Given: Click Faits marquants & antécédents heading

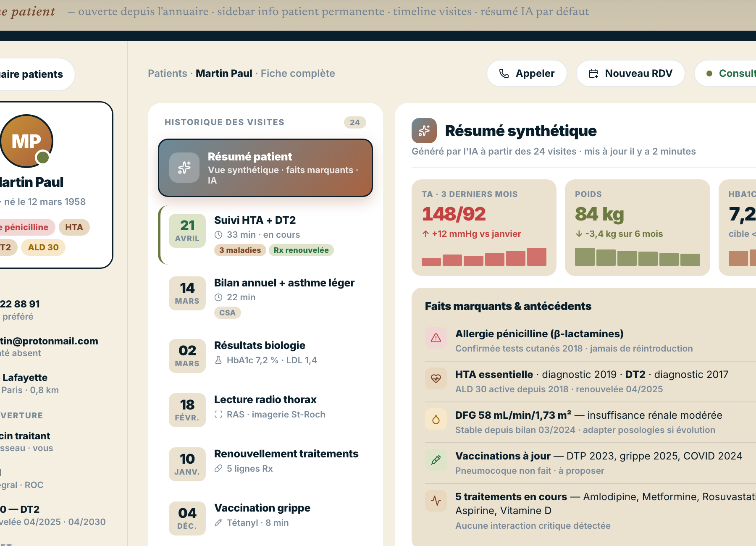Looking at the screenshot, I should [x=508, y=306].
